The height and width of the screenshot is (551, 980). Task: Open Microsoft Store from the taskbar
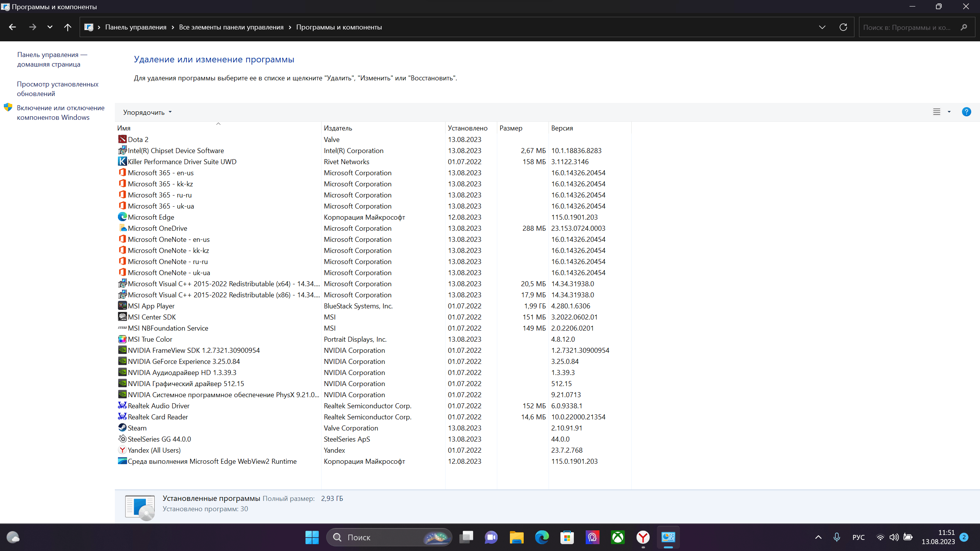(x=567, y=537)
